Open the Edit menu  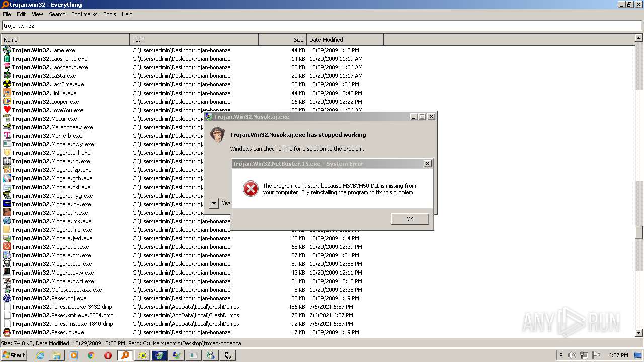tap(21, 14)
